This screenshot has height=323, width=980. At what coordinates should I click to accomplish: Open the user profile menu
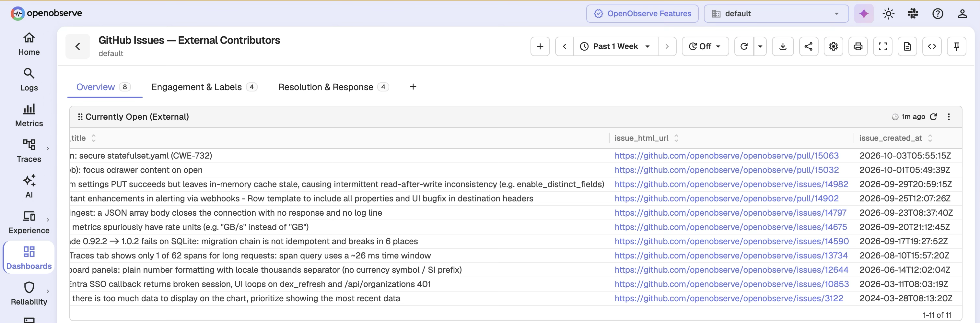click(x=962, y=14)
